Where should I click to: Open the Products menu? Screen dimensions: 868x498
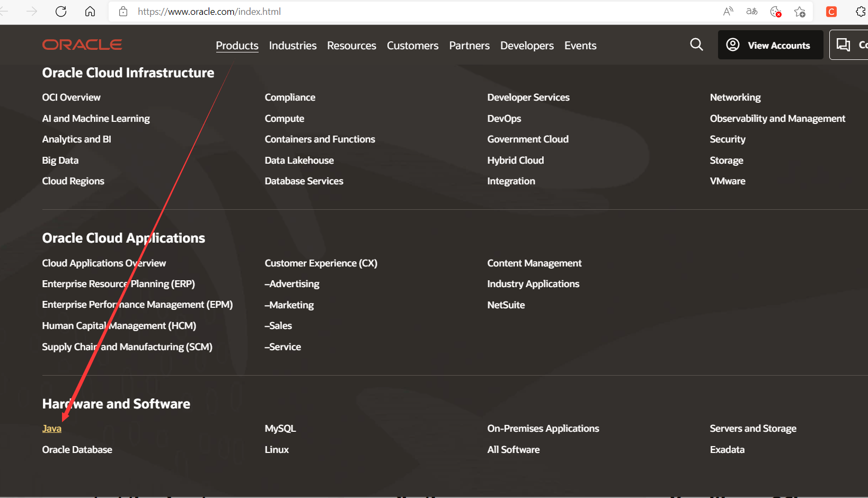[x=237, y=46]
